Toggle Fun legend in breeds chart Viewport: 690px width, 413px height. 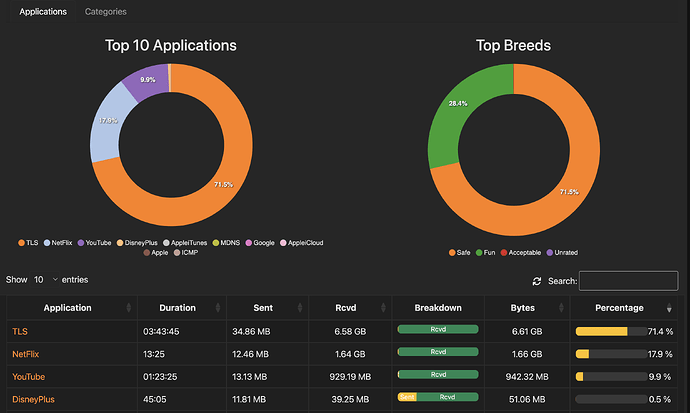(x=486, y=252)
